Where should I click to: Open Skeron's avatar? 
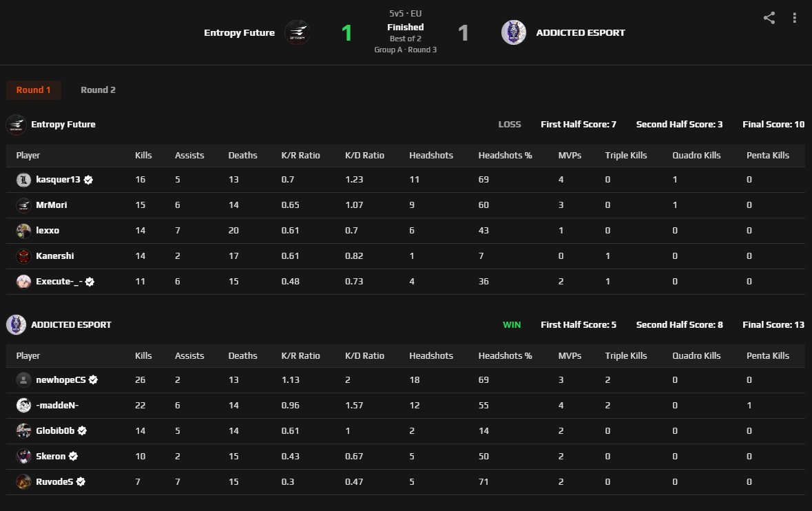(23, 456)
